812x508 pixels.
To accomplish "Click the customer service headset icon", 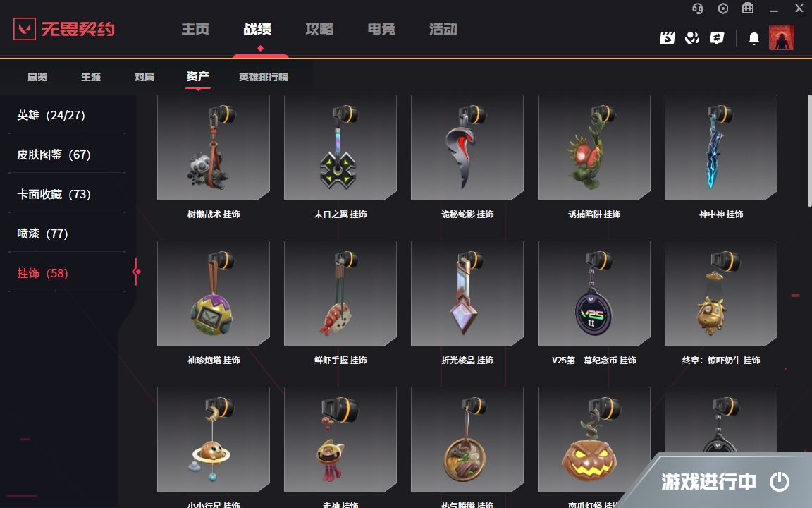I will 698,8.
